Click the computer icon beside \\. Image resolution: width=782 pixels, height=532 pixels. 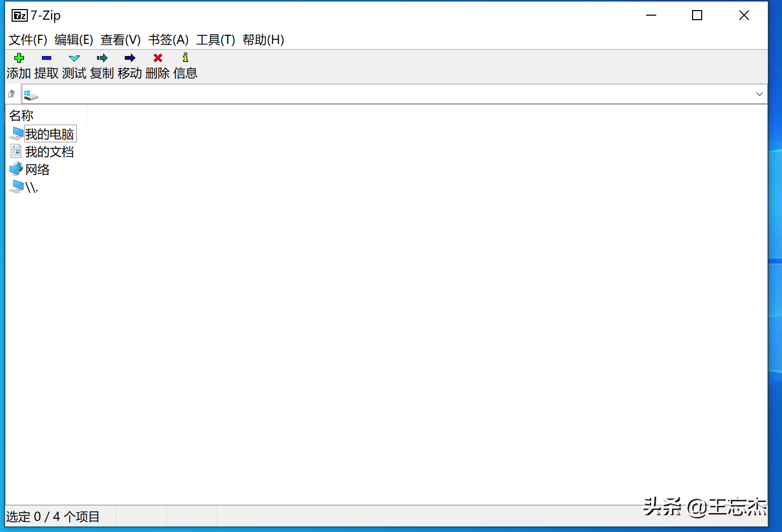[x=16, y=187]
